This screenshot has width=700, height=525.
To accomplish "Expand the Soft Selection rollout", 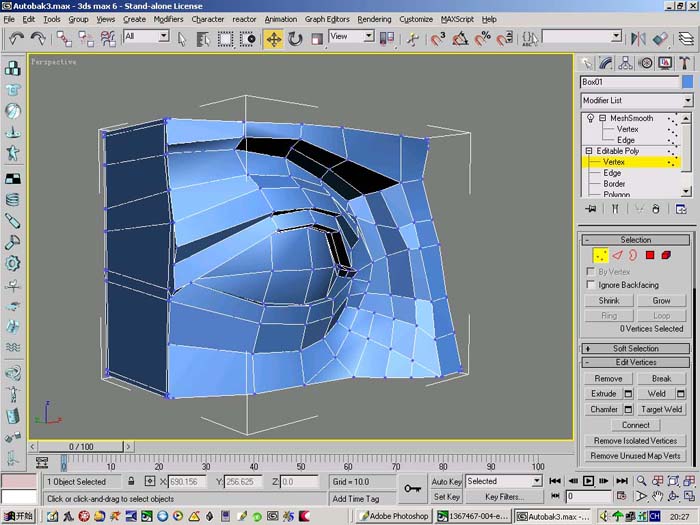I will point(636,348).
